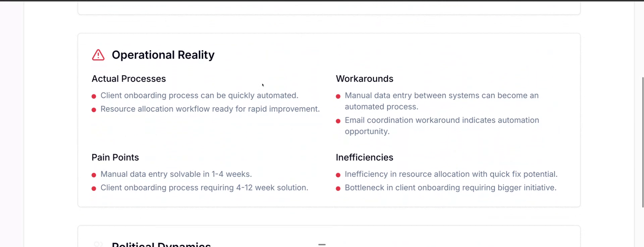644x247 pixels.
Task: Click the Inefficiencies subheading
Action: click(x=365, y=157)
